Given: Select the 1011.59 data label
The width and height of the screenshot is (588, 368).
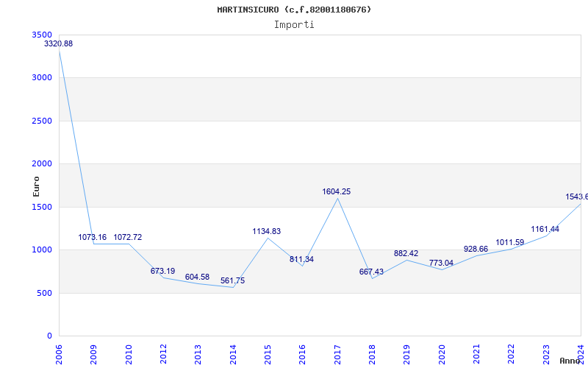Looking at the screenshot, I should [x=510, y=243].
